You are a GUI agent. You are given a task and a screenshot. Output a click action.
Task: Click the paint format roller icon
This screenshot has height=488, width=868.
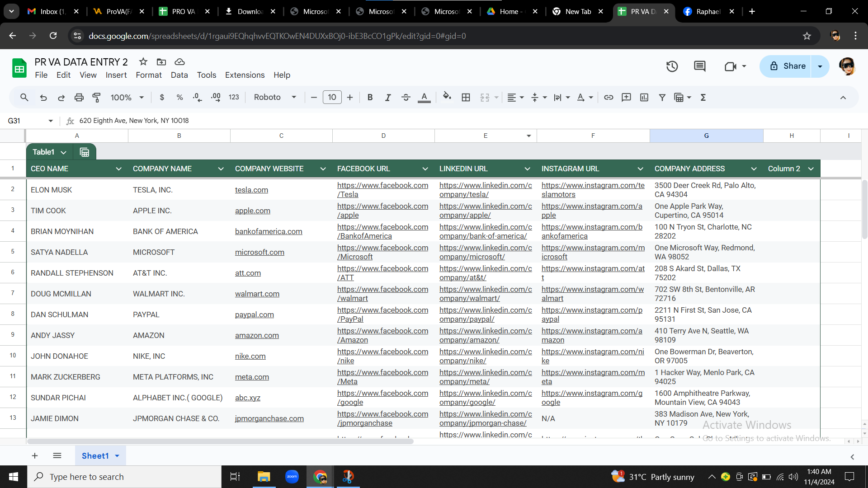pos(96,97)
